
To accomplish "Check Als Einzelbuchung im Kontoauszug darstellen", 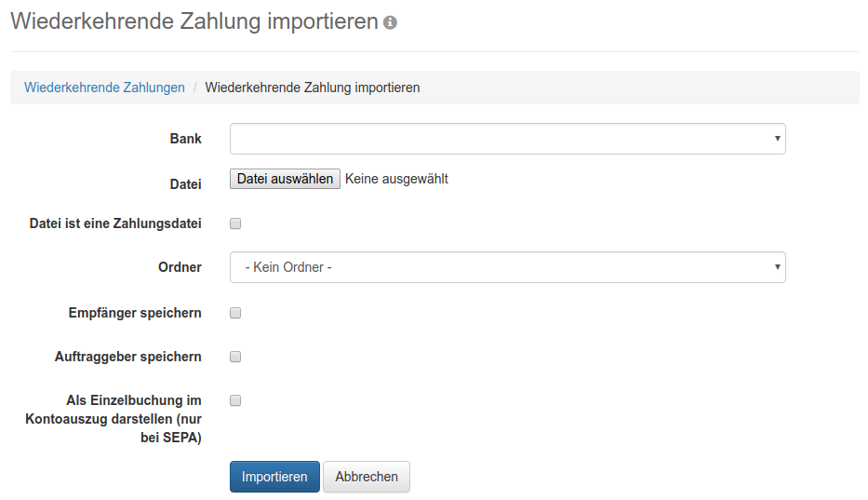I will tap(235, 400).
